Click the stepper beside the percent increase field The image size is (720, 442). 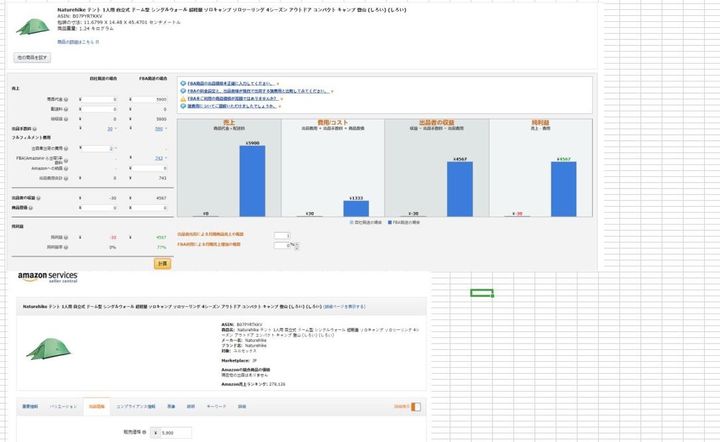296,245
